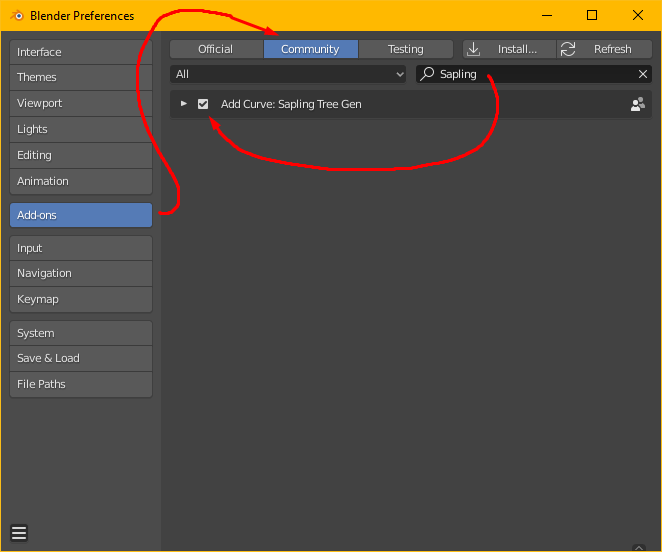Expand the Sapling Tree Gen add-on details
The image size is (662, 552).
pyautogui.click(x=184, y=104)
